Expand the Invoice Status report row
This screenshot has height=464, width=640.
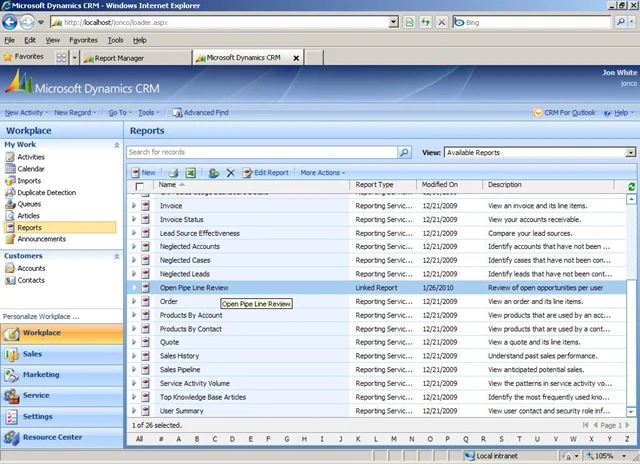point(134,219)
